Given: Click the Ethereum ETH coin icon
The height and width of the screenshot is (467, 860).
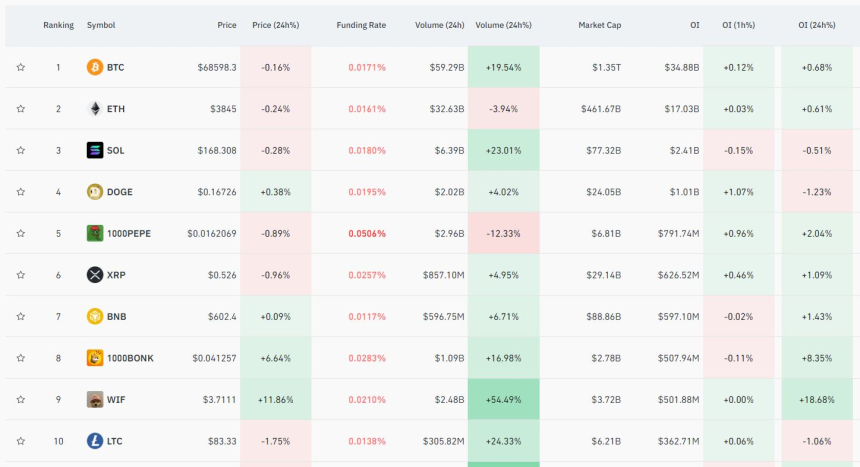Looking at the screenshot, I should pyautogui.click(x=95, y=109).
